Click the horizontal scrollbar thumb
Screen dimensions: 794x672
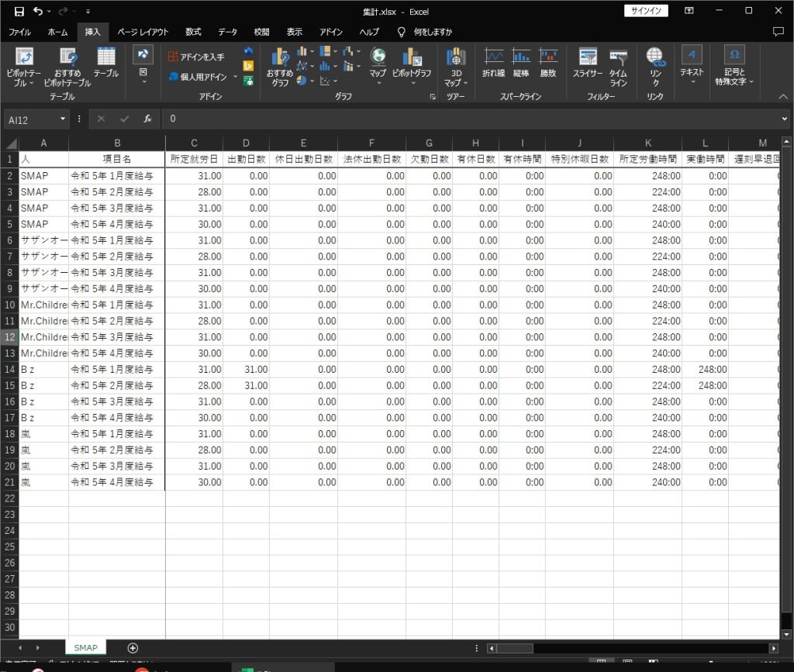point(515,648)
